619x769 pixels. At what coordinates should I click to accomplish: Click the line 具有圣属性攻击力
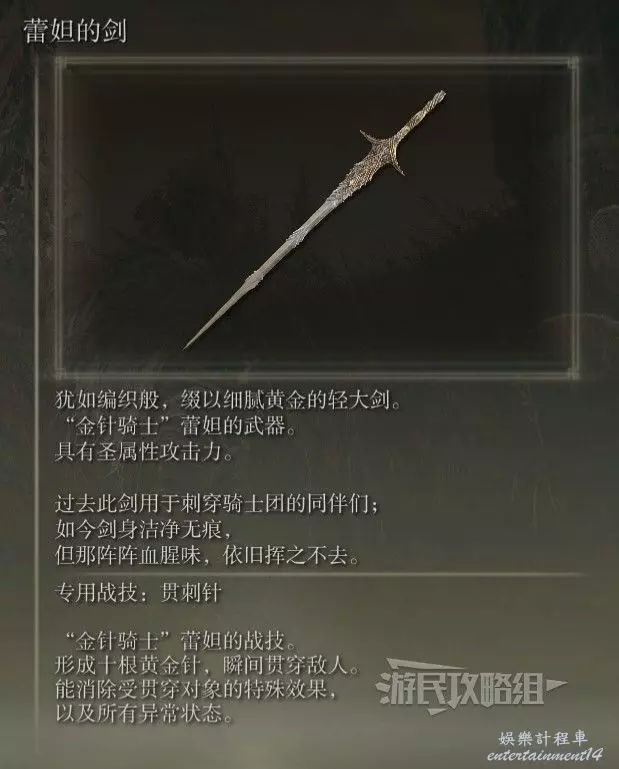point(144,451)
